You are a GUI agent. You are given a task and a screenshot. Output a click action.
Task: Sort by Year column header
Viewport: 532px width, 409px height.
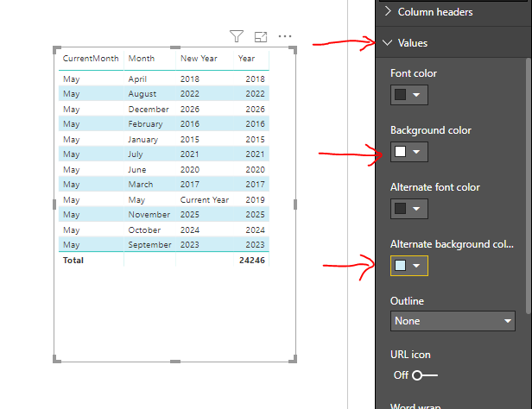click(x=246, y=59)
